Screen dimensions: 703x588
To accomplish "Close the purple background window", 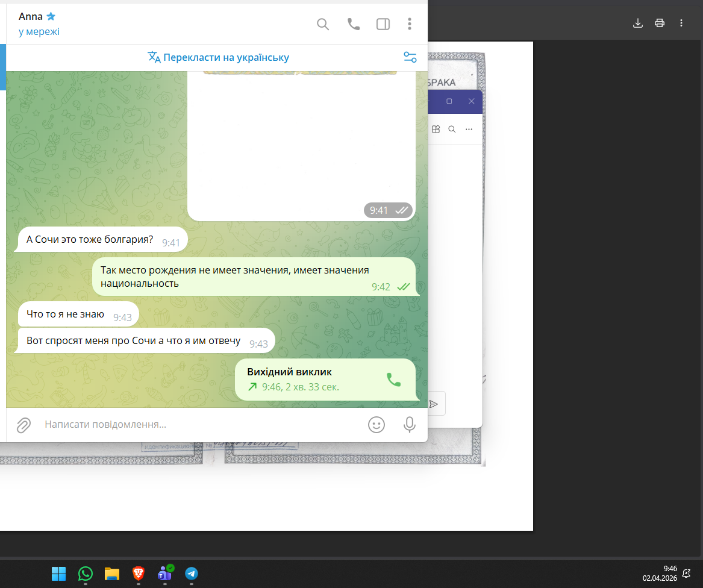I will click(471, 101).
